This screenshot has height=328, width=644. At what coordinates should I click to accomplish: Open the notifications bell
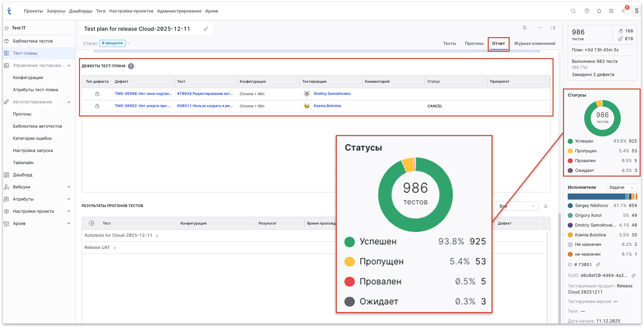(599, 11)
